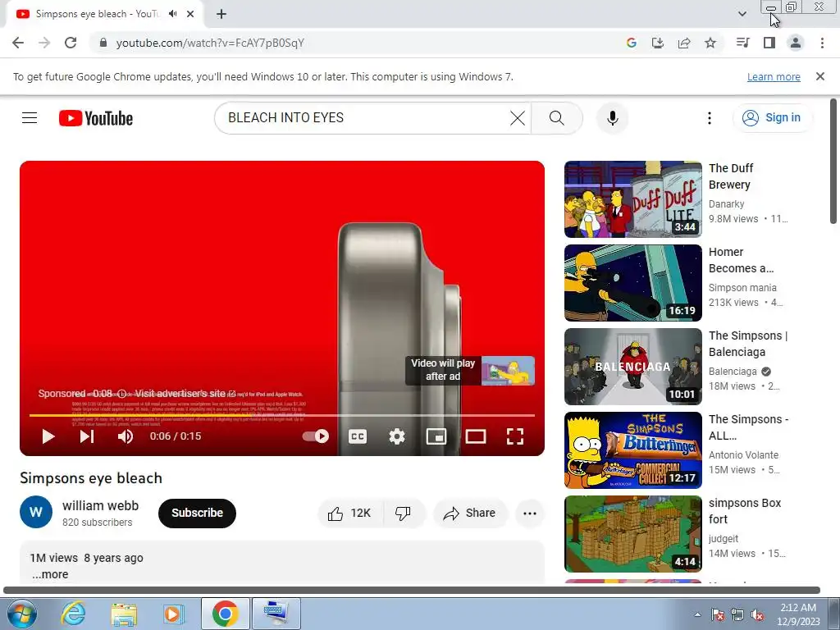This screenshot has width=840, height=630.
Task: Play the video
Action: pyautogui.click(x=48, y=436)
